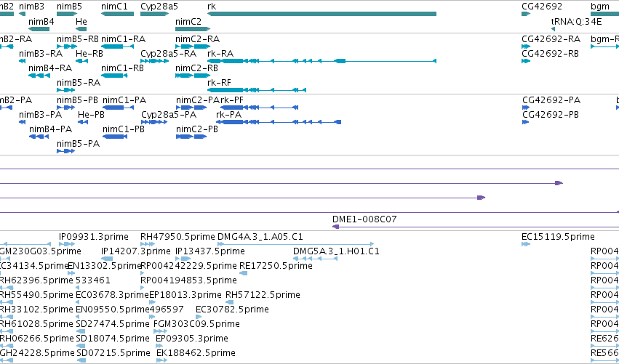
Task: Select the CG42692-RA transcript label
Action: 551,39
